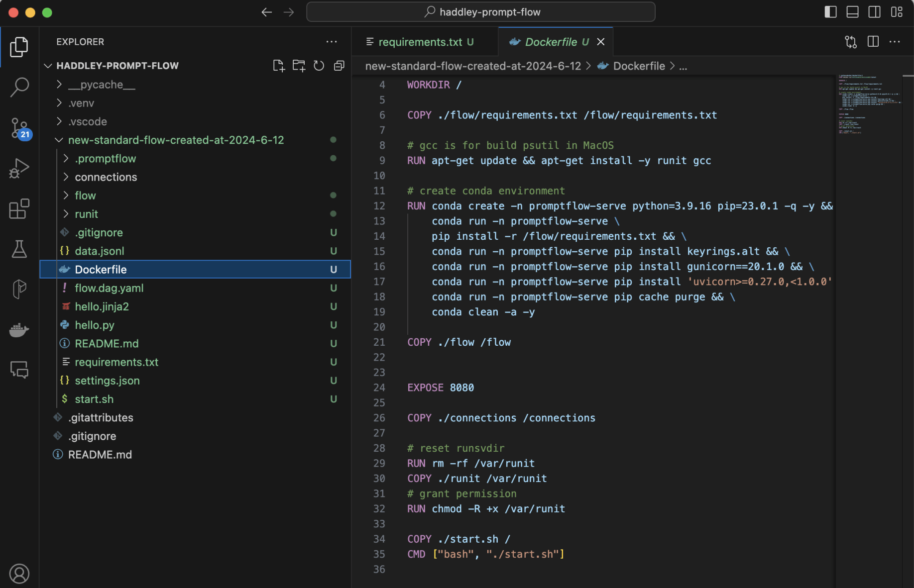Click the New File icon in Explorer
The width and height of the screenshot is (914, 588).
(x=278, y=66)
